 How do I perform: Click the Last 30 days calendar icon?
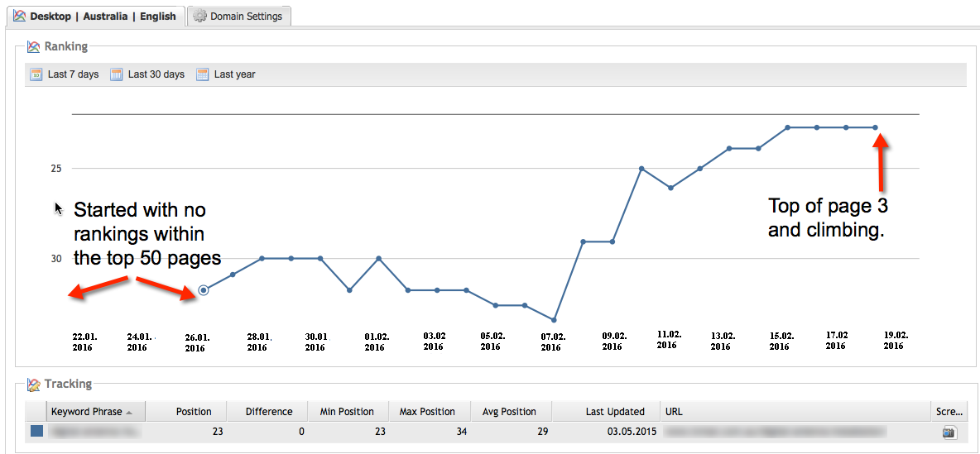pos(117,74)
